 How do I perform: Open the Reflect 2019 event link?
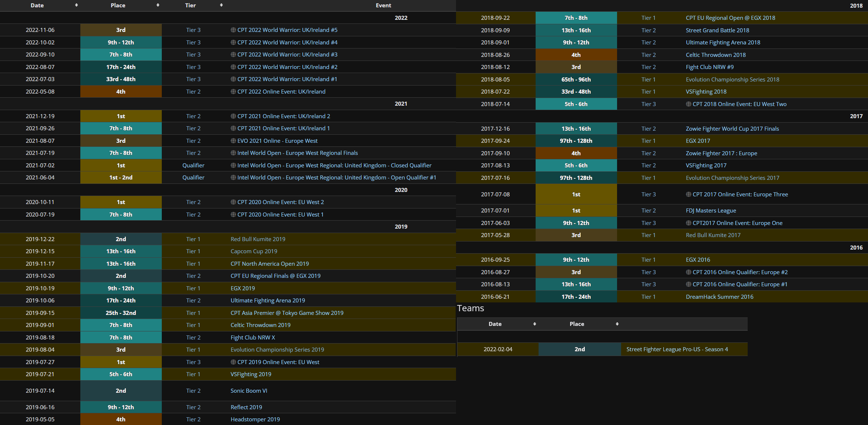click(x=246, y=407)
